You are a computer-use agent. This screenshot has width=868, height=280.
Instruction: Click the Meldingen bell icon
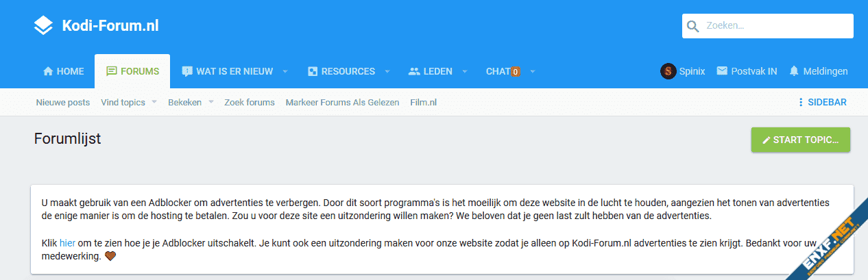pos(794,71)
